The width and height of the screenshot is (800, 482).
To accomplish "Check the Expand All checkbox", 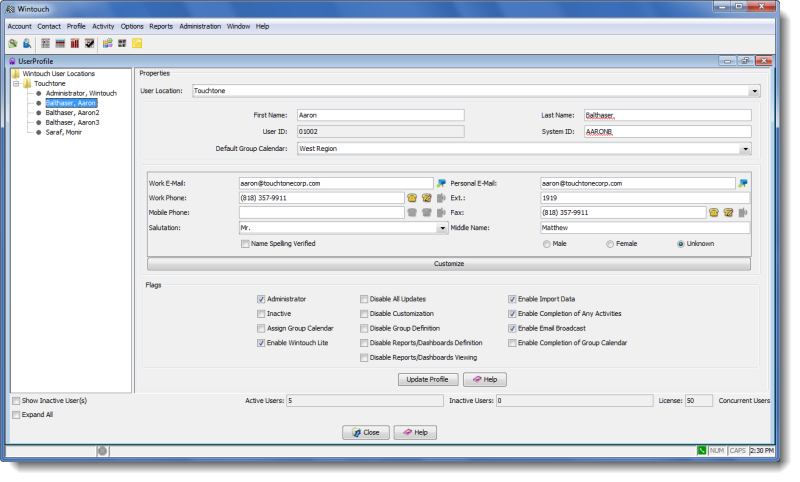I will pyautogui.click(x=16, y=416).
